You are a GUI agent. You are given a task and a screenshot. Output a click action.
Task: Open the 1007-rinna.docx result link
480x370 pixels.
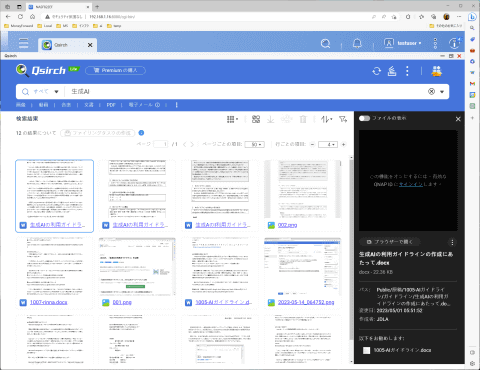[x=49, y=302]
